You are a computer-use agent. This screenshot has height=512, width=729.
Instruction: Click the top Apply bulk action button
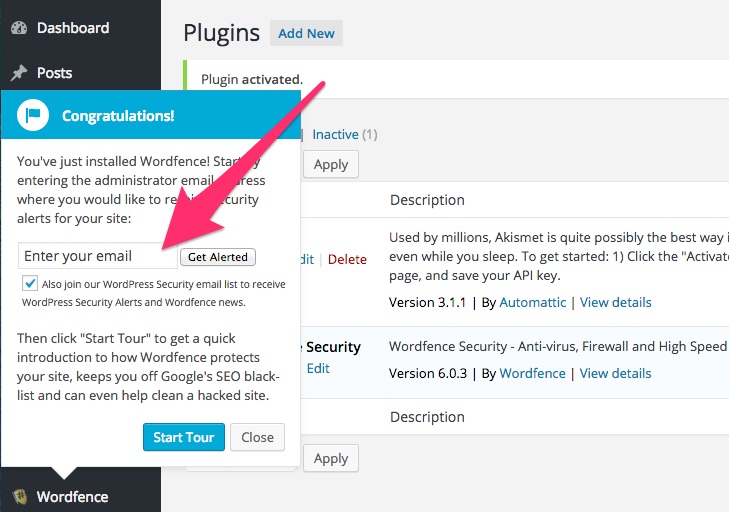[x=331, y=164]
